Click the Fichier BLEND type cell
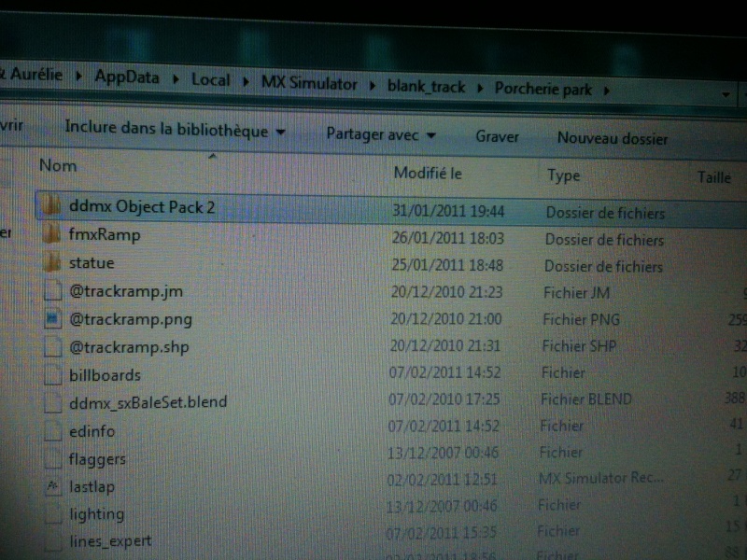 pyautogui.click(x=586, y=399)
